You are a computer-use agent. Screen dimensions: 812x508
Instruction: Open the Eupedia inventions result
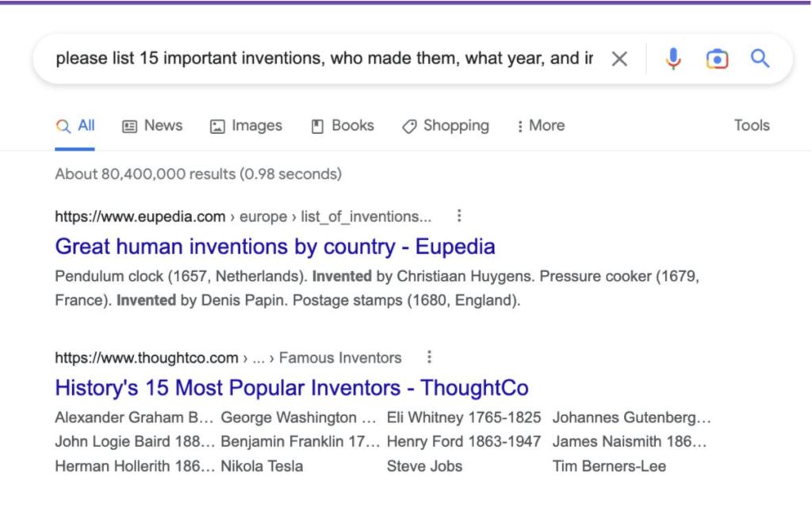[274, 246]
